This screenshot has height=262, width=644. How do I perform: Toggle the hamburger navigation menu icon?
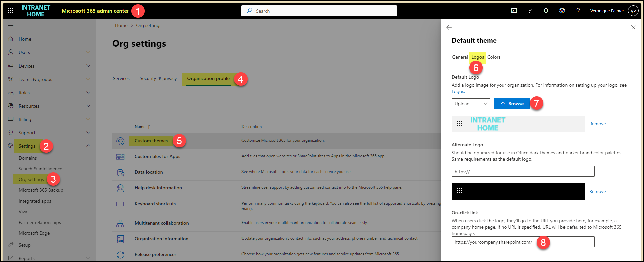tap(11, 26)
